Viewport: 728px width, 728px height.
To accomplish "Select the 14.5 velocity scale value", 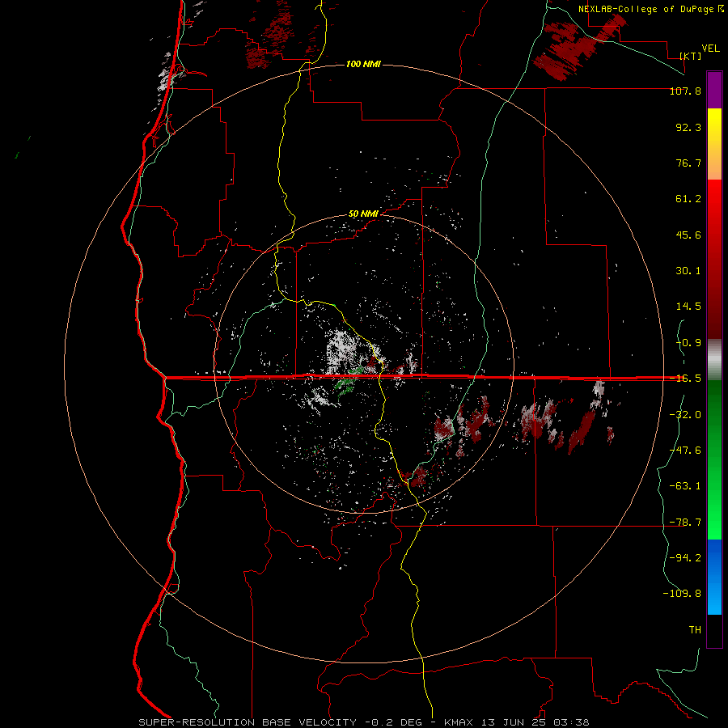I will click(688, 307).
